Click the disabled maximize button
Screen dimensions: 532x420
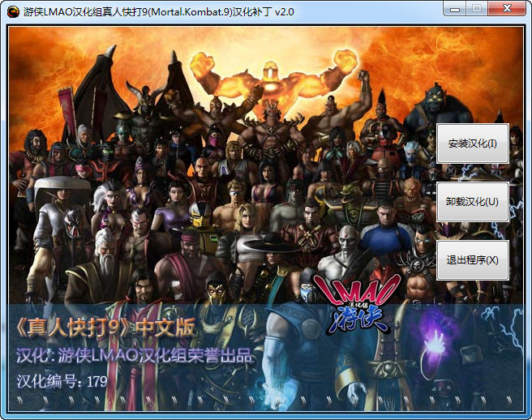click(477, 8)
